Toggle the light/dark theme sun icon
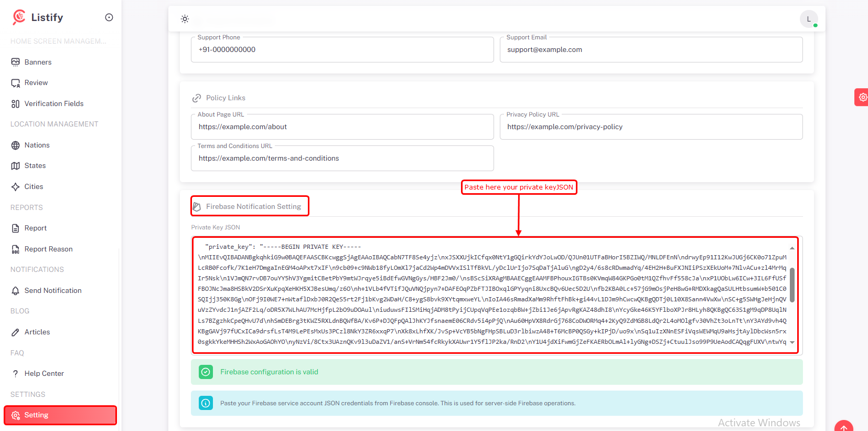868x431 pixels. pyautogui.click(x=185, y=19)
